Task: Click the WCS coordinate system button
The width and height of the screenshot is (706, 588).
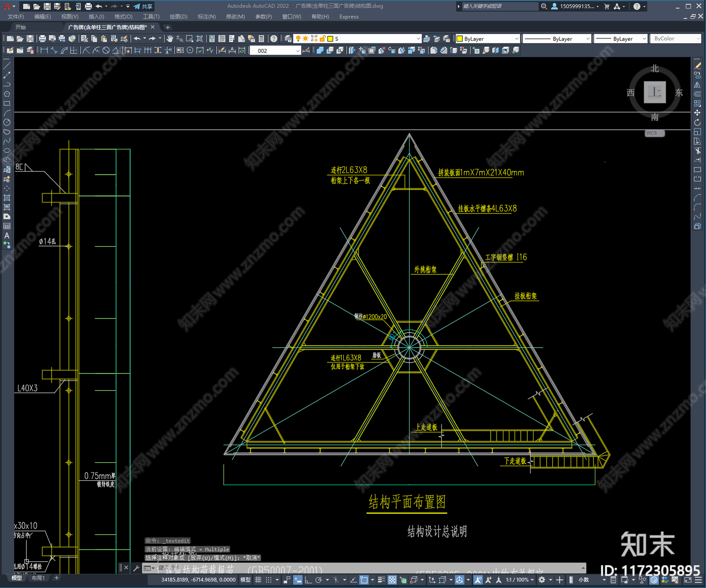Action: coord(654,133)
